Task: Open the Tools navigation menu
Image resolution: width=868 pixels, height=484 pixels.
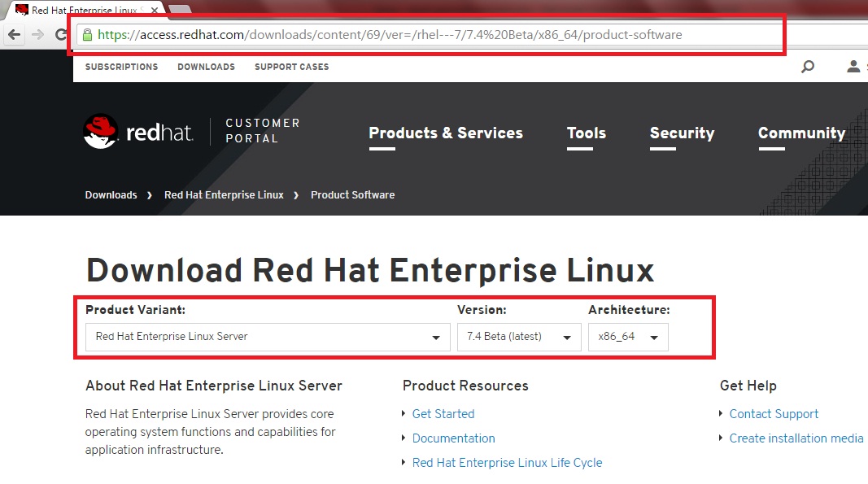Action: pyautogui.click(x=587, y=133)
